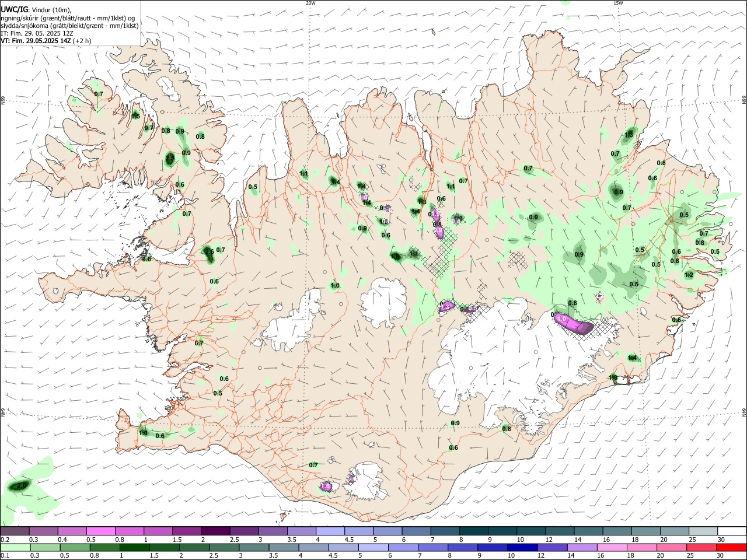Click the '0.4' label in the snow legend

pyautogui.click(x=62, y=540)
